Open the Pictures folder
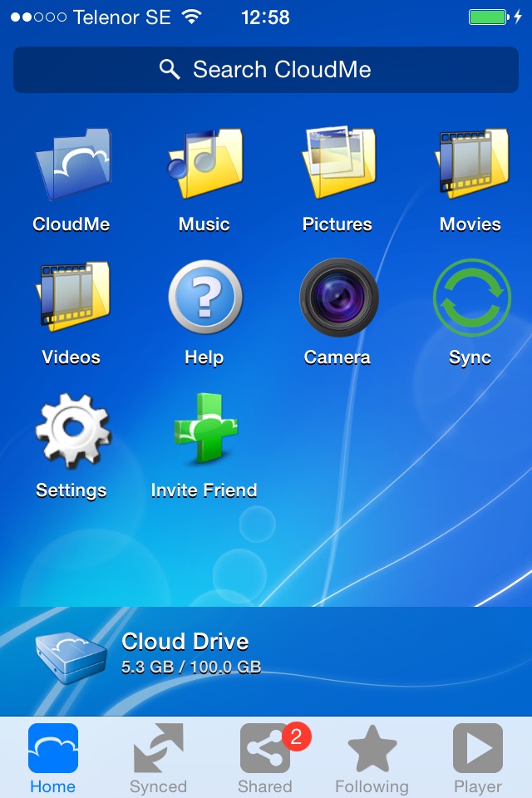Image resolution: width=532 pixels, height=798 pixels. click(x=338, y=163)
